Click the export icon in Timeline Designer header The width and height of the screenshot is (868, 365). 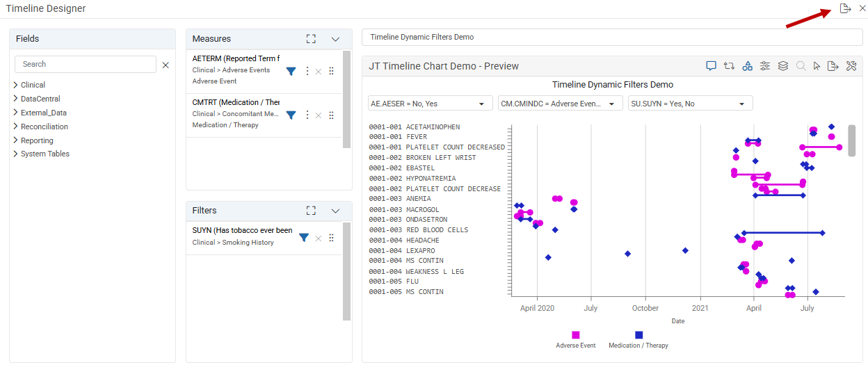click(845, 8)
